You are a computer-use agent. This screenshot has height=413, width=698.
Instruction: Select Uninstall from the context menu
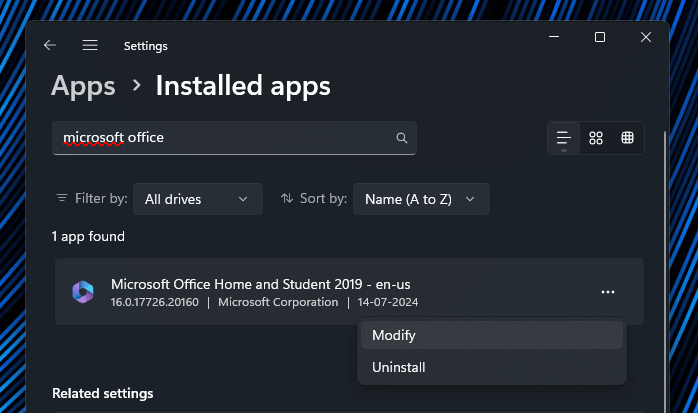491,367
